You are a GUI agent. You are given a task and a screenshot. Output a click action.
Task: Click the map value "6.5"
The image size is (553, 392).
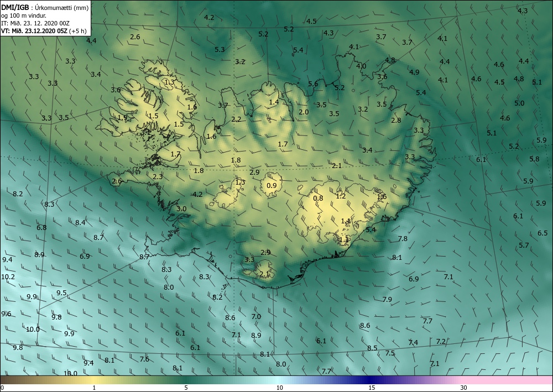[542, 233]
